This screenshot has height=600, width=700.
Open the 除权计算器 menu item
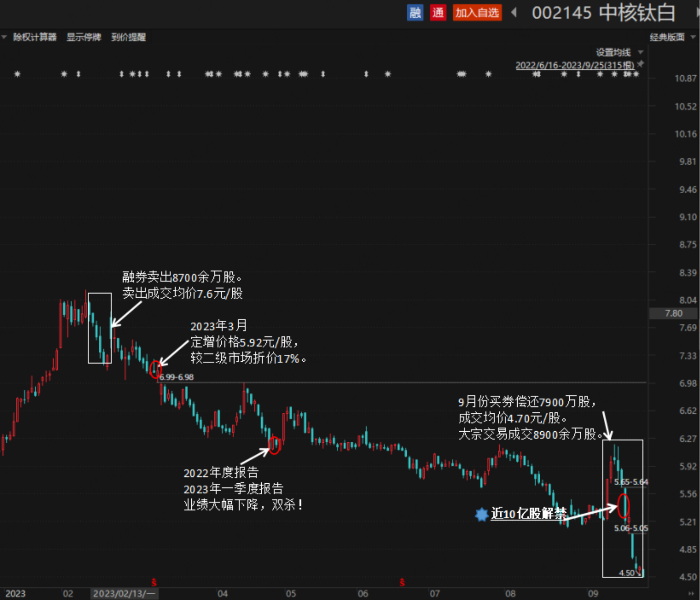pos(35,37)
